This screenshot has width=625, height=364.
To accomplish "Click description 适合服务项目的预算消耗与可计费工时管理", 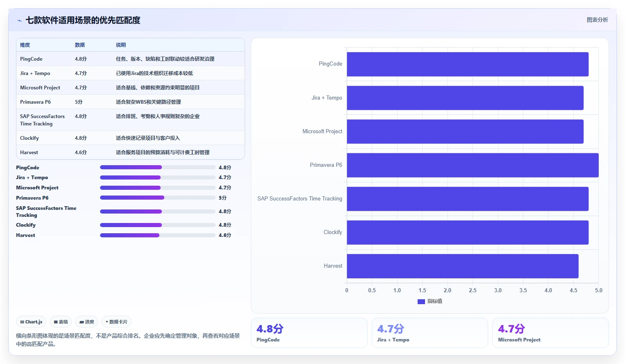I will tap(162, 152).
